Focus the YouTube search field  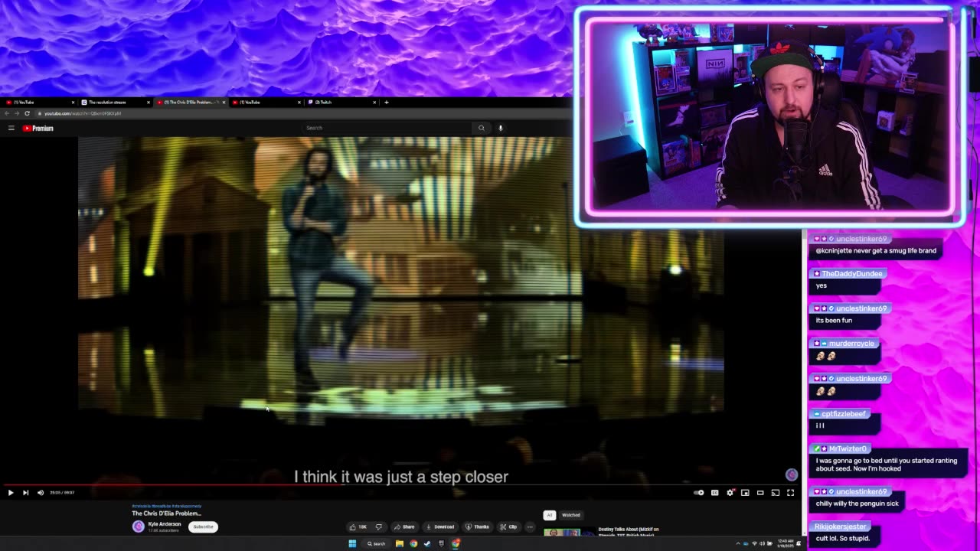coord(387,128)
